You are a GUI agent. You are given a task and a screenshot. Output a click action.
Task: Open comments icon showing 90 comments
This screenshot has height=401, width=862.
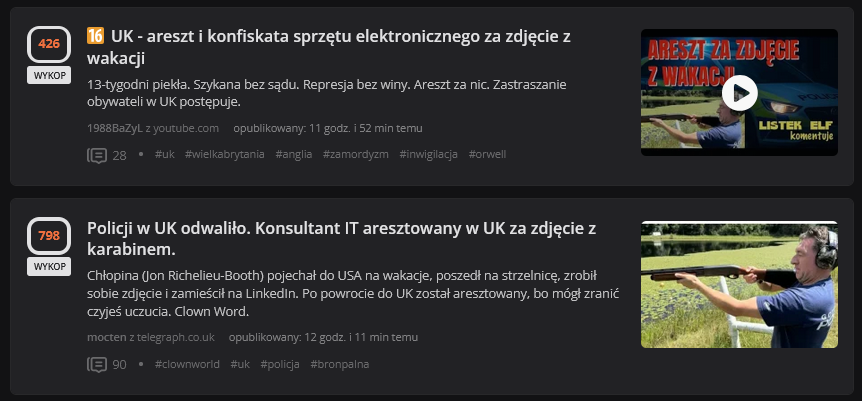[x=97, y=364]
